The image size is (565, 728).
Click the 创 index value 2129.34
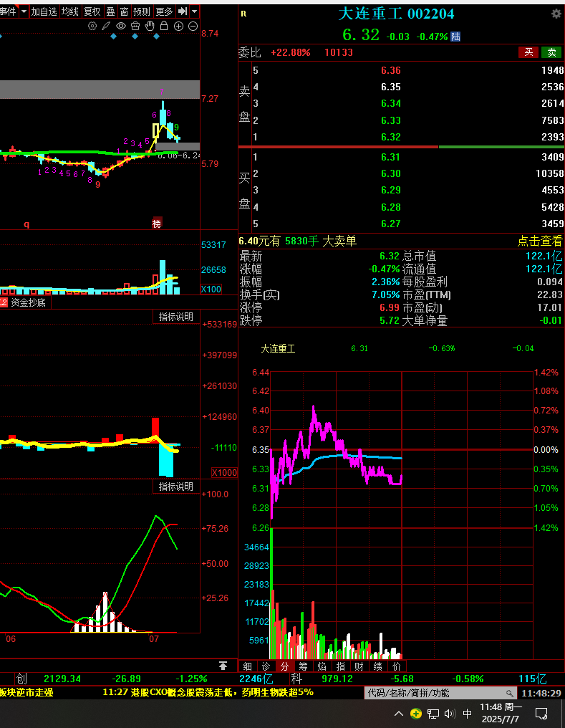[x=62, y=679]
